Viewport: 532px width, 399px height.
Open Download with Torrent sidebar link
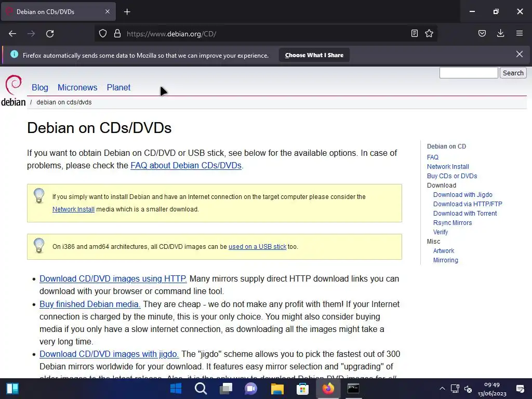[465, 214]
